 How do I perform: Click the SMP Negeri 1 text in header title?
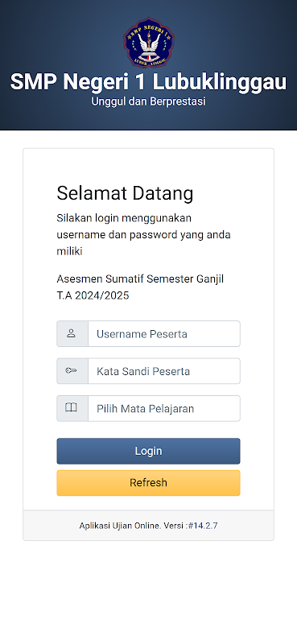coord(78,82)
